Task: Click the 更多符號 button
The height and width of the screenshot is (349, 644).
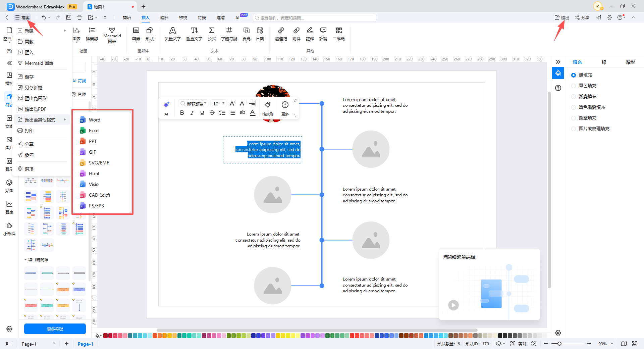Action: 55,329
